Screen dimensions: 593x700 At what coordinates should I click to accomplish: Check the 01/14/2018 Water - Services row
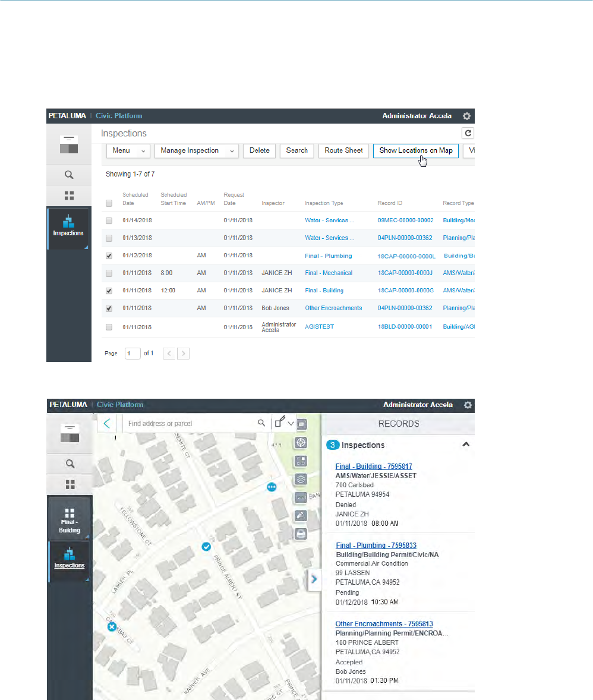(109, 220)
